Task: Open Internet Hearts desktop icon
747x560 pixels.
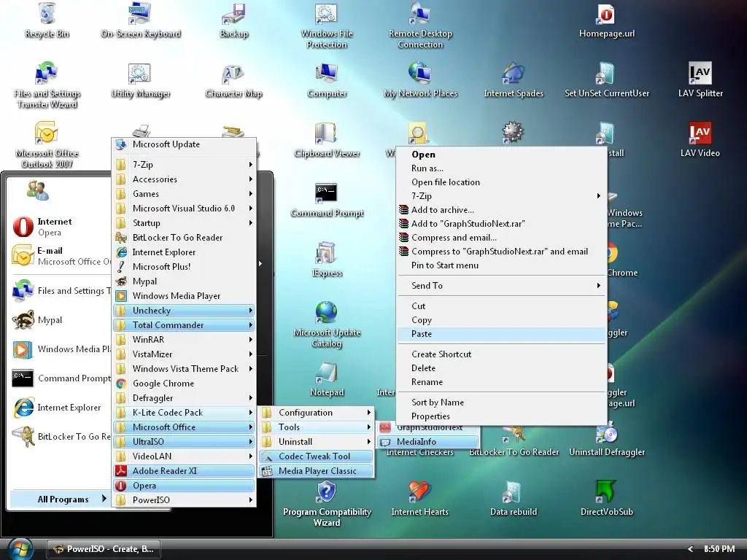Action: point(419,499)
